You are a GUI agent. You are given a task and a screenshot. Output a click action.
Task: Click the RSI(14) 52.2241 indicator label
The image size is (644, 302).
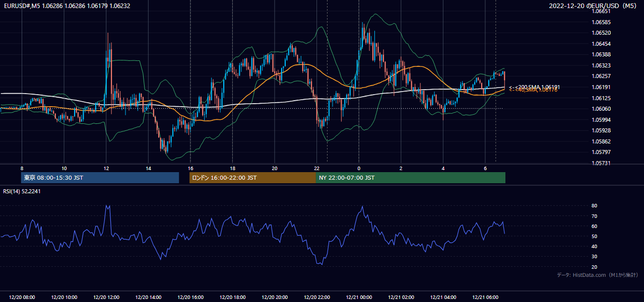pyautogui.click(x=22, y=191)
